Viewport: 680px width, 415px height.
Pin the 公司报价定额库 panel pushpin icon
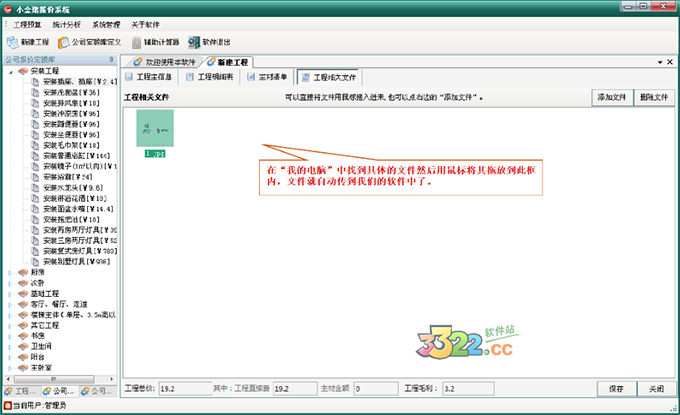(x=111, y=59)
